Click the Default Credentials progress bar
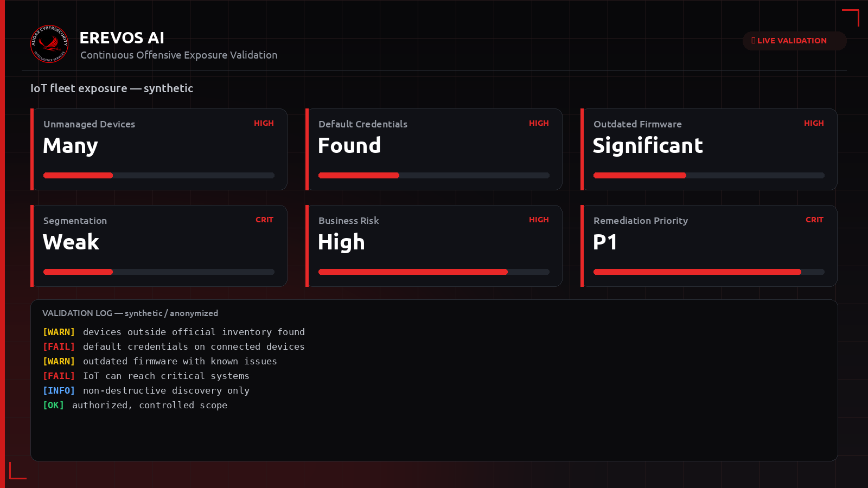Viewport: 868px width, 488px height. (434, 176)
